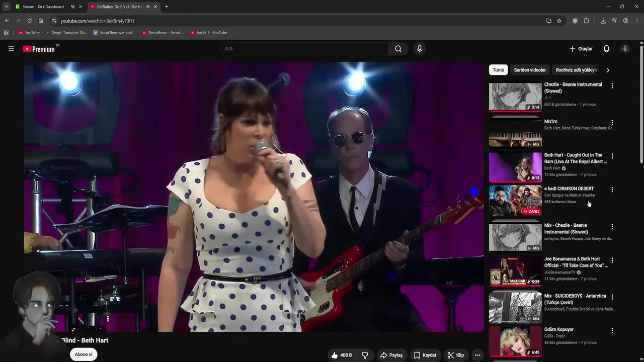Create a clip with Klip button

(x=456, y=355)
